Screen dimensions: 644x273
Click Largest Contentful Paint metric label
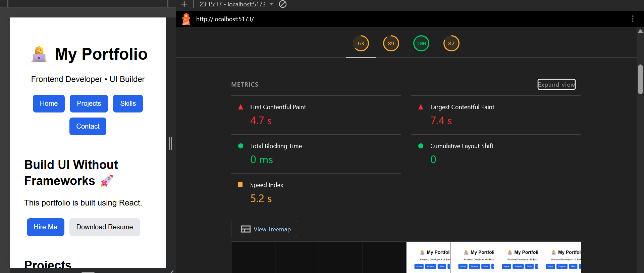pyautogui.click(x=462, y=107)
